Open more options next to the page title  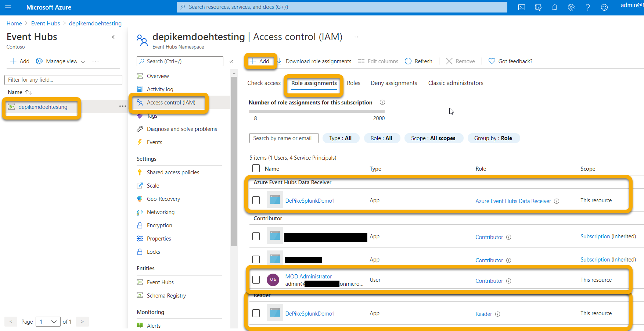click(x=356, y=37)
